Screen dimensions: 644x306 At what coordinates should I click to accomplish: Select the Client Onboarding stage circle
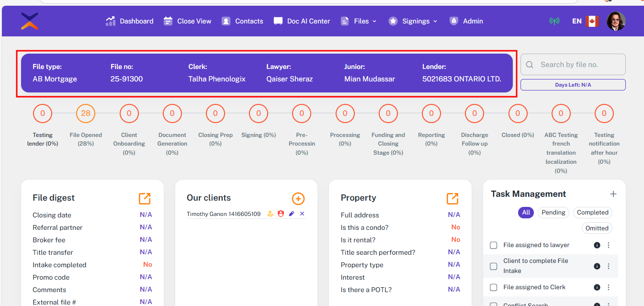(x=129, y=113)
